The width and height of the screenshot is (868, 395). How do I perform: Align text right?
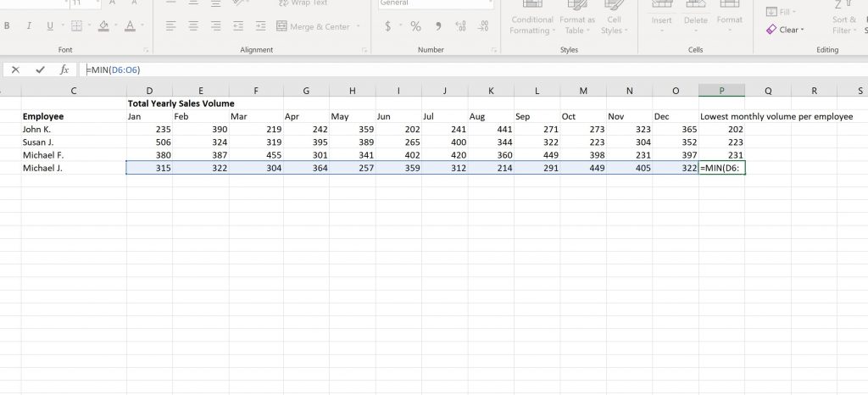[x=216, y=26]
